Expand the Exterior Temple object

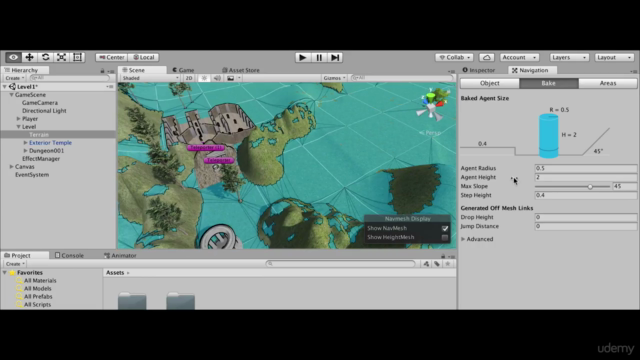point(25,143)
